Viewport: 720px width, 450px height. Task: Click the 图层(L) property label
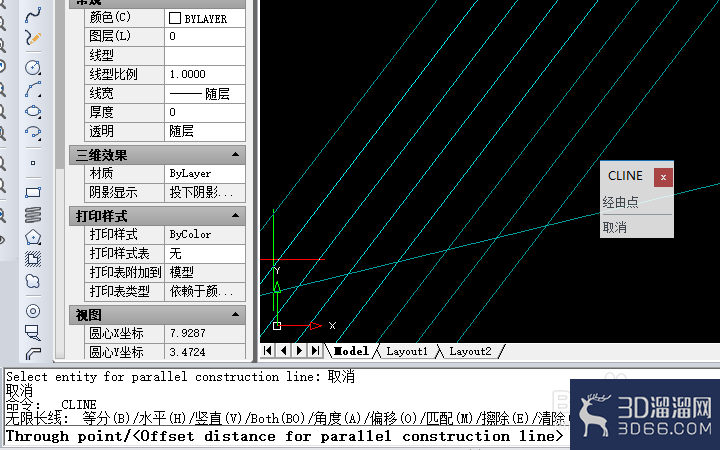click(110, 36)
